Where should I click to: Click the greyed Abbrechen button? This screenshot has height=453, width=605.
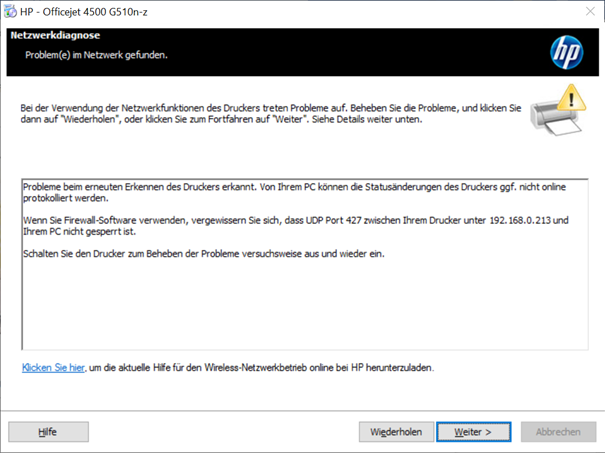[558, 432]
